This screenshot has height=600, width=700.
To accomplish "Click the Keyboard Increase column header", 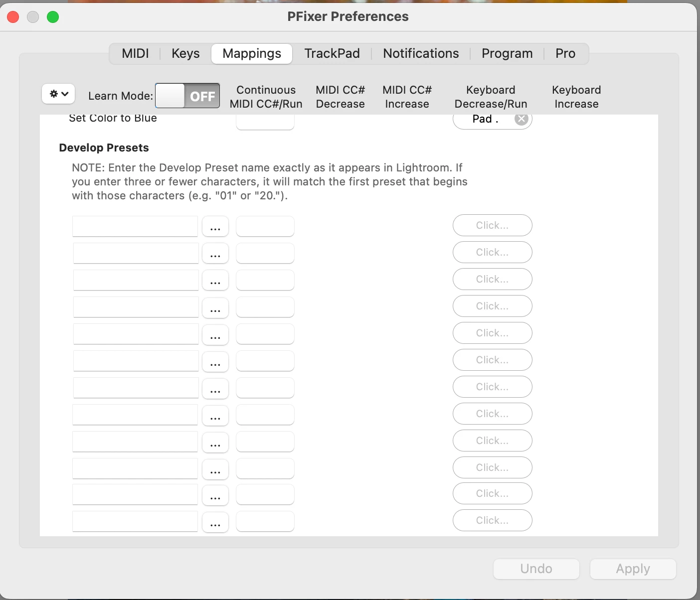I will tap(576, 97).
